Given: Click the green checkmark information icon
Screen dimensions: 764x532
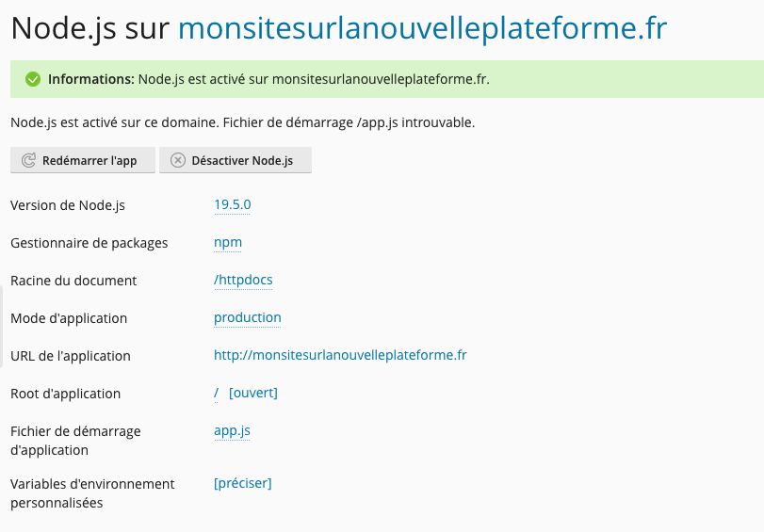Looking at the screenshot, I should (x=33, y=79).
